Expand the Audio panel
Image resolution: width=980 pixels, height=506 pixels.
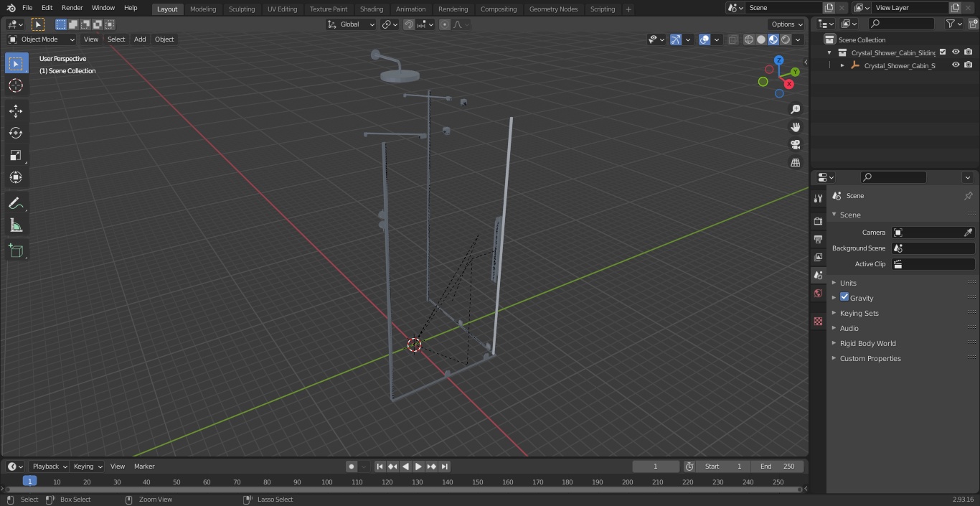(x=849, y=328)
